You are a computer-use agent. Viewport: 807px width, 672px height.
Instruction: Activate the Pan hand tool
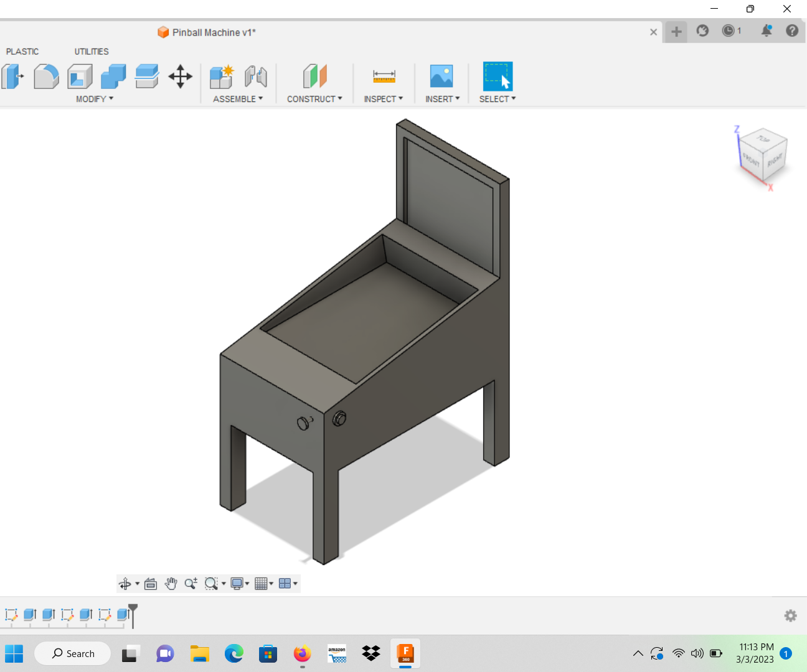coord(171,584)
